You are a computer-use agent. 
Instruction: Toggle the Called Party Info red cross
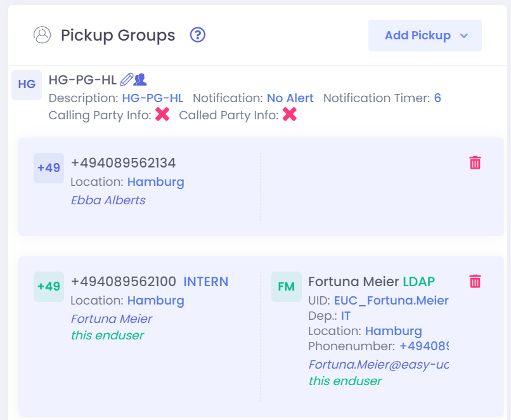tap(290, 115)
